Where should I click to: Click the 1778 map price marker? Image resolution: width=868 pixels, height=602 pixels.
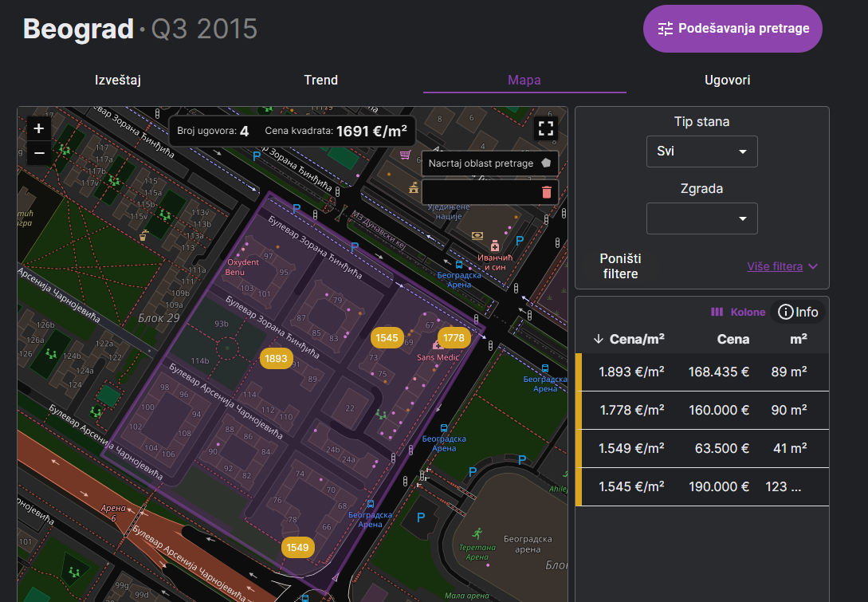click(454, 338)
